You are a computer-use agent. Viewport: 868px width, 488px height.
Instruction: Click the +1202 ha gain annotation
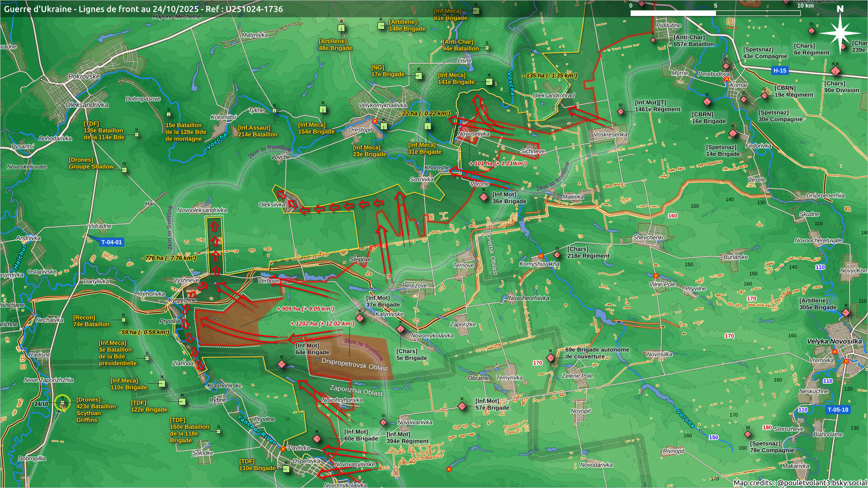pos(322,324)
